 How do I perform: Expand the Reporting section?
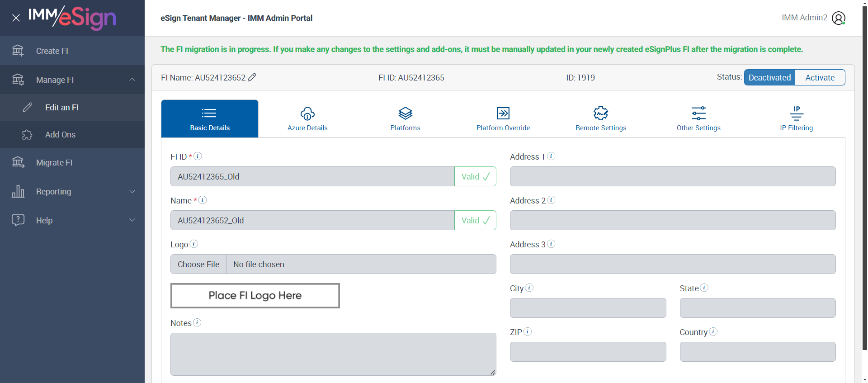tap(132, 191)
